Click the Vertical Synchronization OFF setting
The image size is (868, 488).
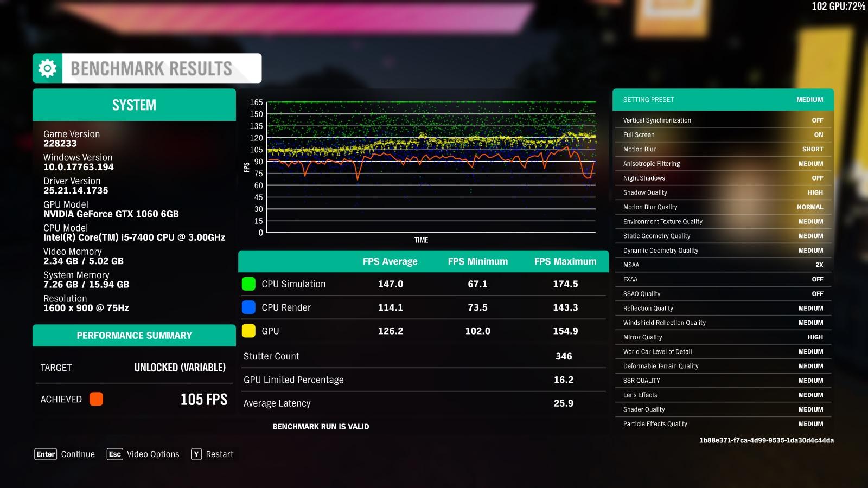[x=723, y=120]
